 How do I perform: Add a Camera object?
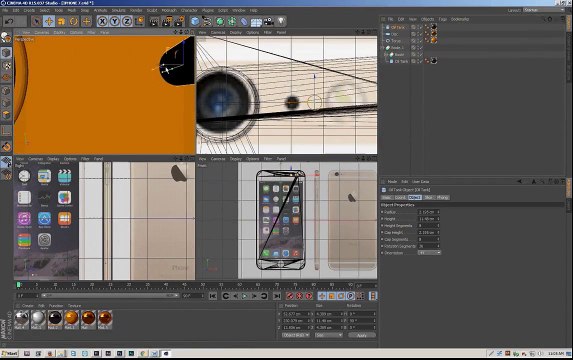click(x=269, y=21)
